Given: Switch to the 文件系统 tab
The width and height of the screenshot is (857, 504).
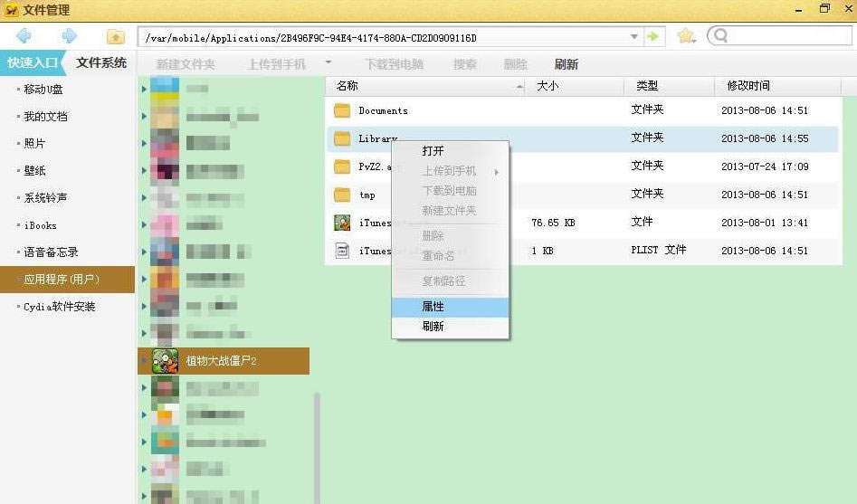Looking at the screenshot, I should (101, 63).
